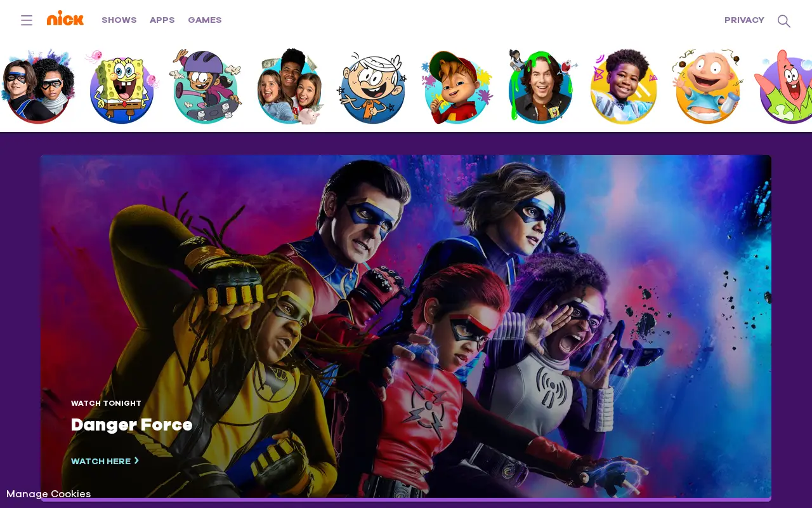
Task: Open the GAMES menu item
Action: (x=205, y=20)
